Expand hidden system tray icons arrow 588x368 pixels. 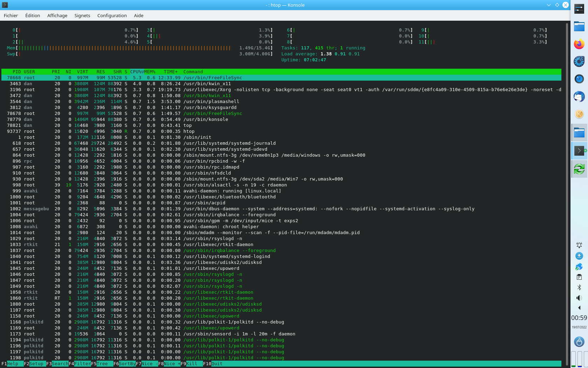[579, 308]
